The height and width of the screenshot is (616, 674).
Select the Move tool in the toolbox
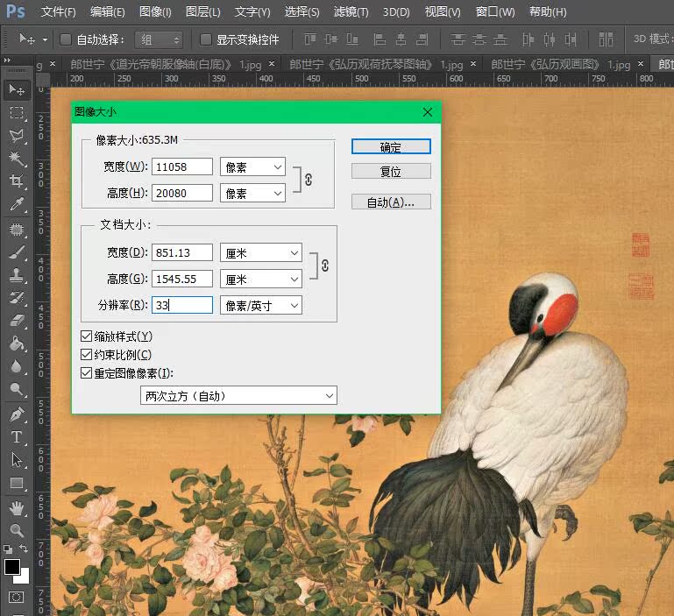(x=17, y=90)
